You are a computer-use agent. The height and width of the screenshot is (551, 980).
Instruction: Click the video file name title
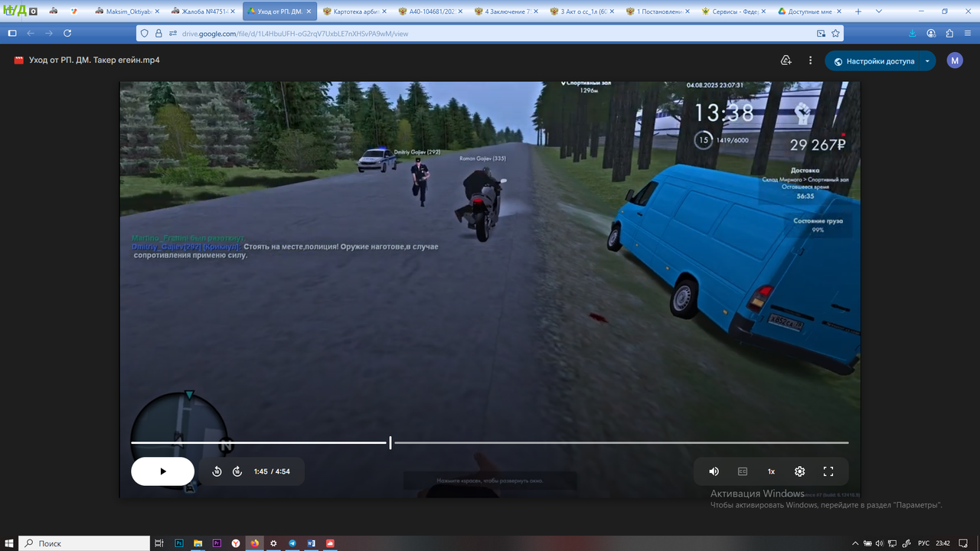click(94, 60)
